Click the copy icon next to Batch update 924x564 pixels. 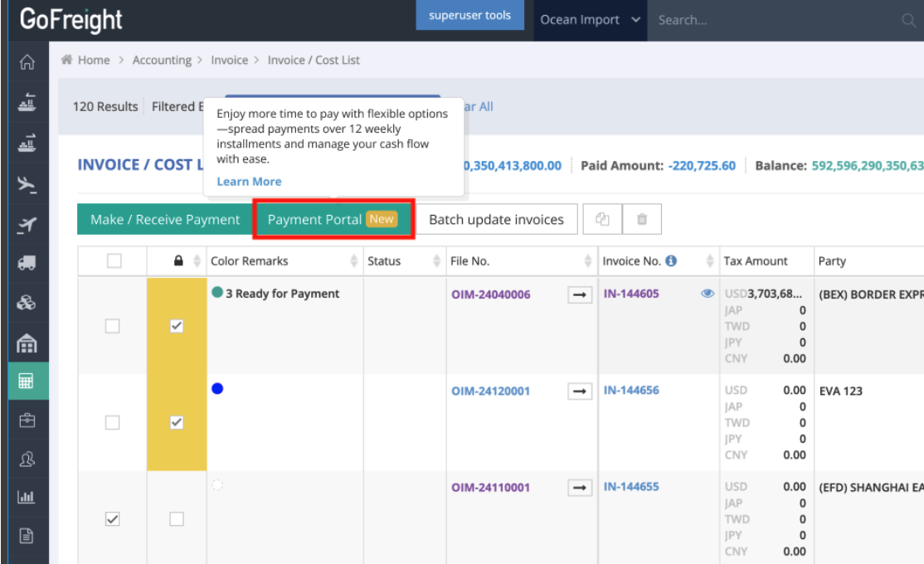(603, 220)
